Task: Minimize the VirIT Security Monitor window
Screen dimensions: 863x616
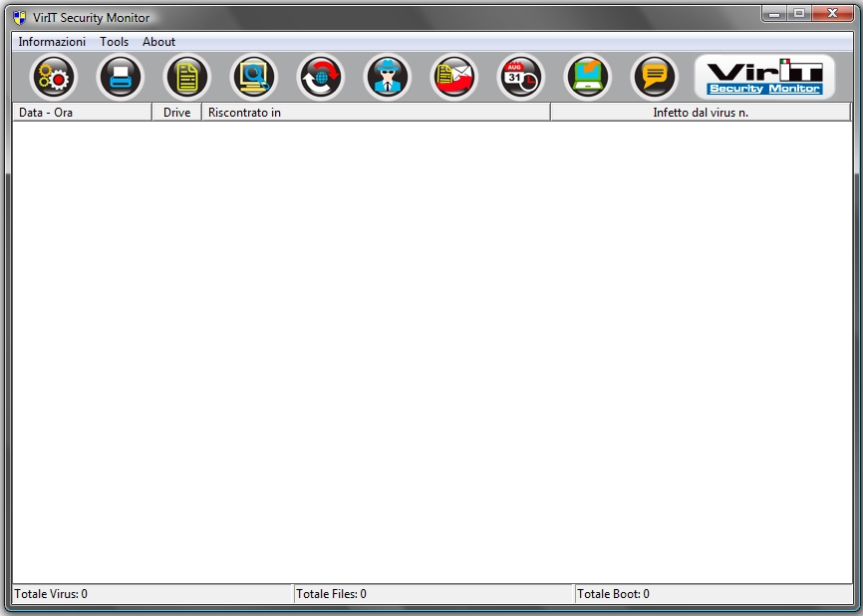Action: (x=774, y=14)
